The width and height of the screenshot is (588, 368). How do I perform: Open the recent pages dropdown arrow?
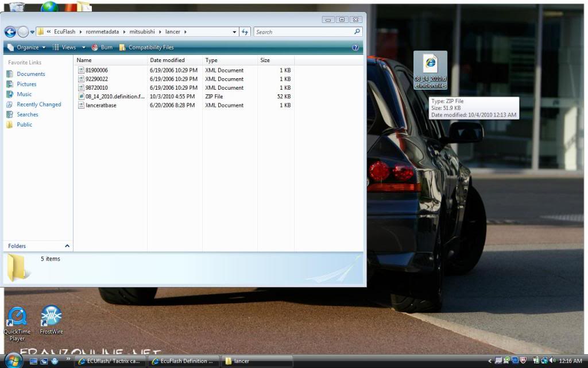click(32, 32)
